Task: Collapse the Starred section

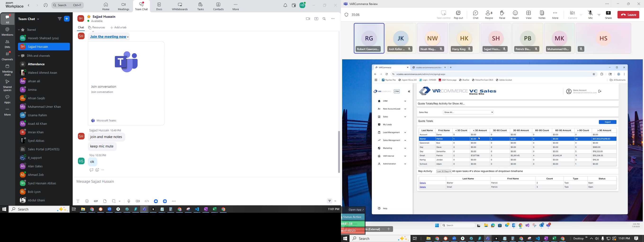Action: [19, 30]
